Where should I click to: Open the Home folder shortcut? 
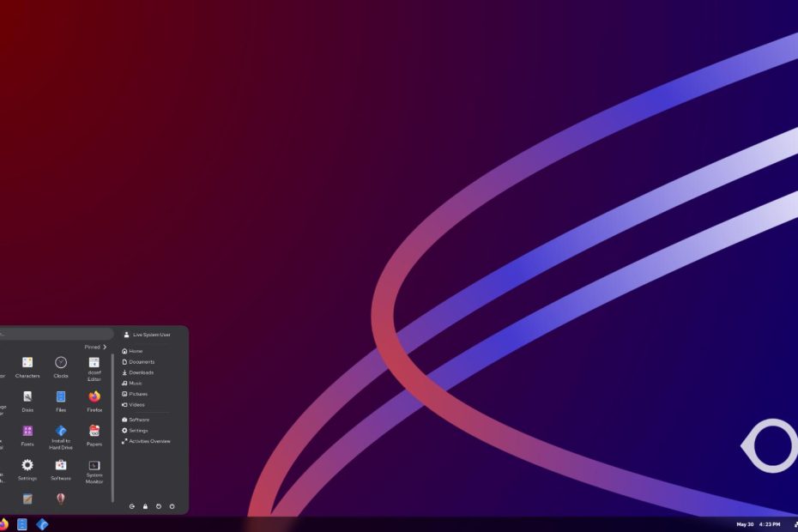click(x=132, y=351)
